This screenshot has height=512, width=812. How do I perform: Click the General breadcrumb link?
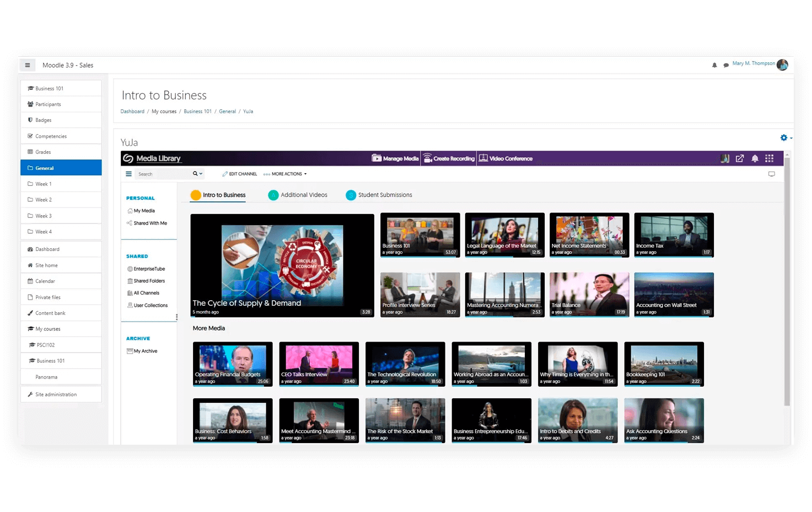[227, 111]
